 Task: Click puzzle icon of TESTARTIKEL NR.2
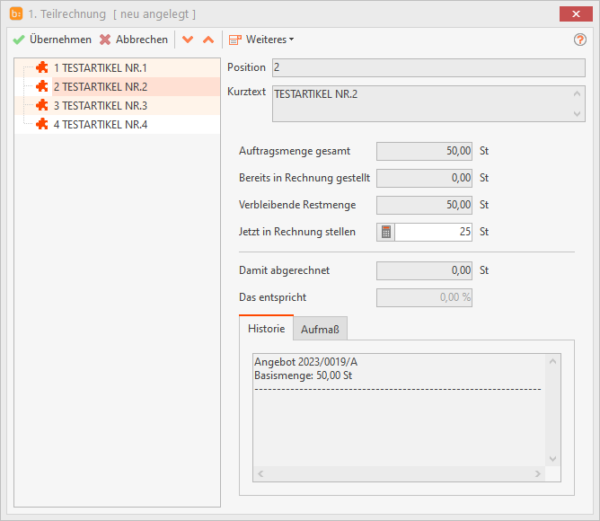[x=42, y=87]
